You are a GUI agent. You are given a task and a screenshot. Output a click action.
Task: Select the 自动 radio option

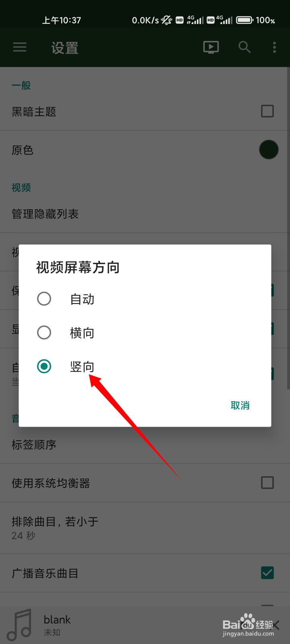(x=145, y=299)
